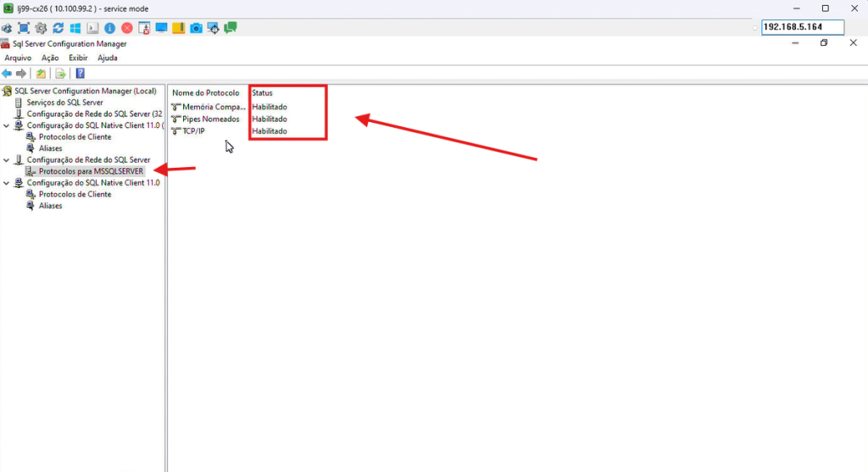
Task: Click the 192.168.5.164 address input field
Action: [x=803, y=26]
